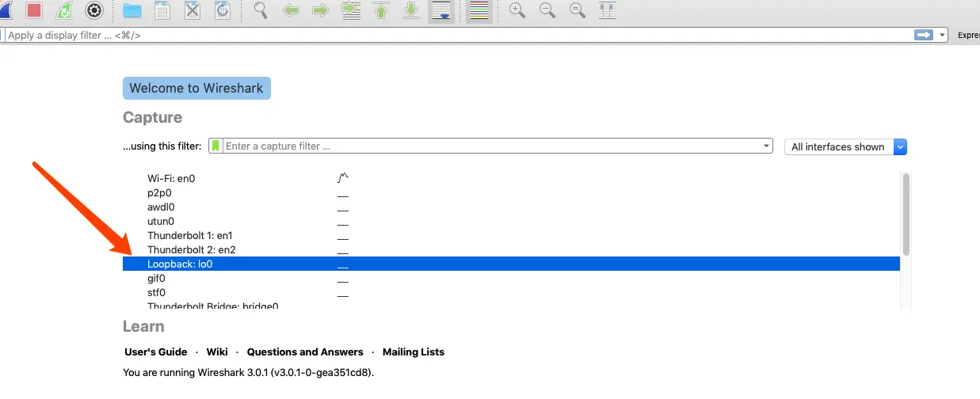Click the resize columns toolbar icon
The height and width of the screenshot is (399, 980).
tap(608, 10)
